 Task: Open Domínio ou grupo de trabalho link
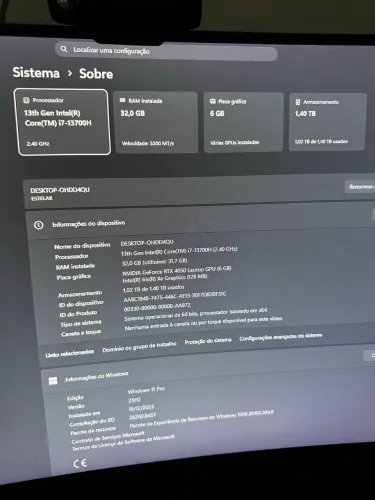click(139, 347)
